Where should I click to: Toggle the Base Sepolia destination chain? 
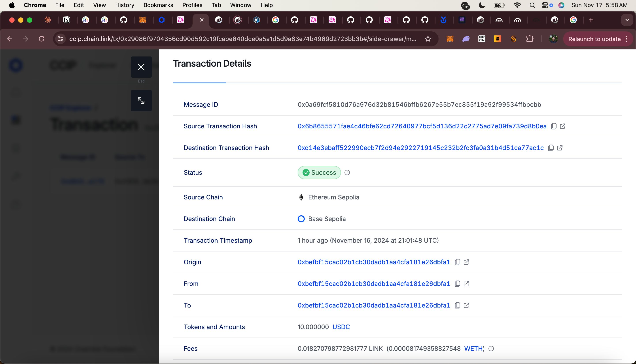pos(326,219)
